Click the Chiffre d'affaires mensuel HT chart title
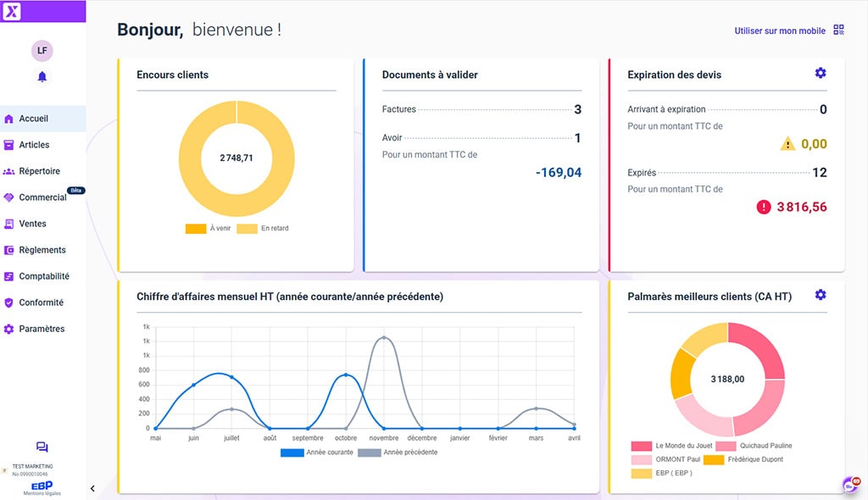The width and height of the screenshot is (868, 500). (290, 297)
